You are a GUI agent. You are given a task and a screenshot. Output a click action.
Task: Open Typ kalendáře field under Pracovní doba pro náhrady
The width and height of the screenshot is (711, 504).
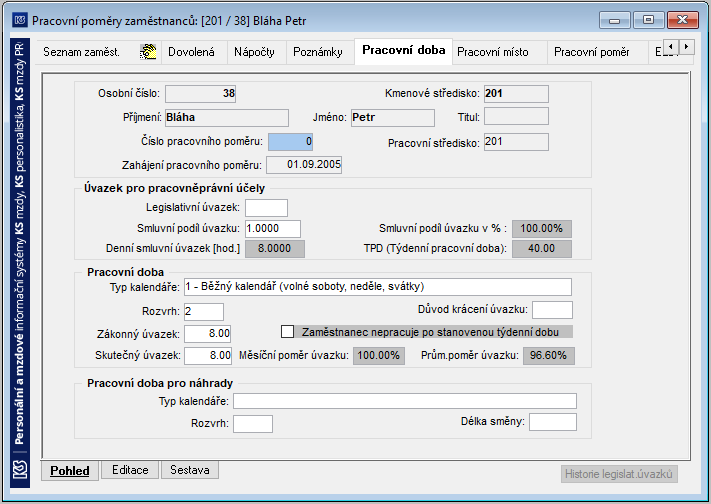405,401
